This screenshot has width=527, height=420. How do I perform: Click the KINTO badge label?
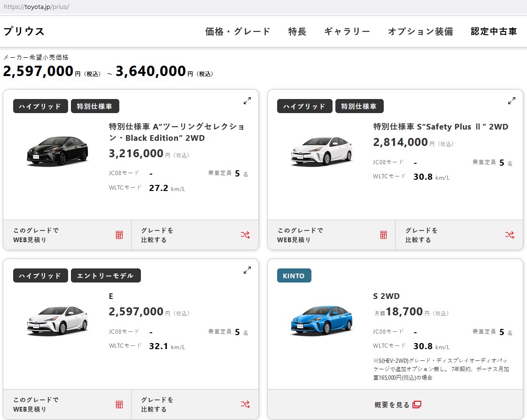click(x=294, y=276)
